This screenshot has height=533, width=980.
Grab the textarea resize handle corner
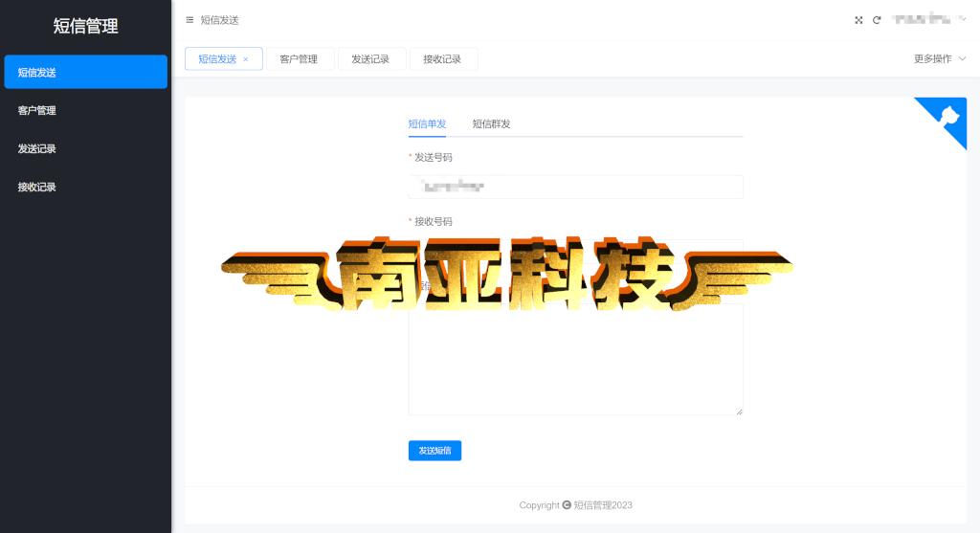[x=740, y=411]
